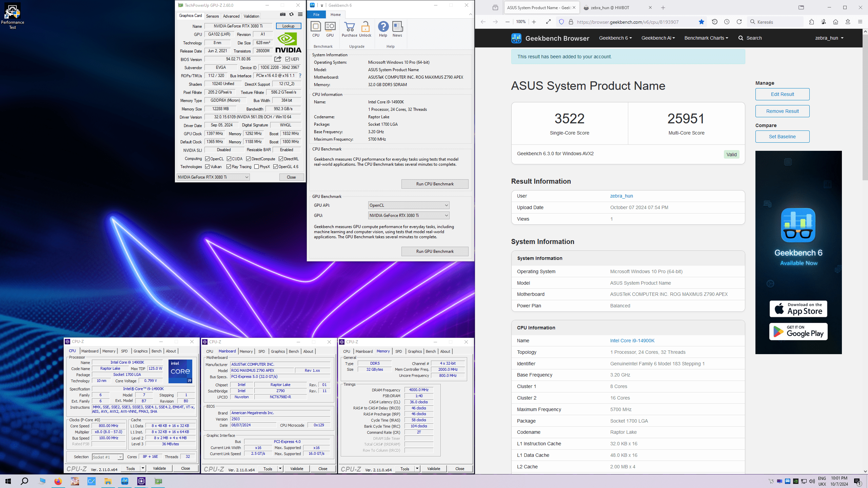Expand the Benchmark Charts menu
Image resolution: width=868 pixels, height=488 pixels.
coord(706,38)
